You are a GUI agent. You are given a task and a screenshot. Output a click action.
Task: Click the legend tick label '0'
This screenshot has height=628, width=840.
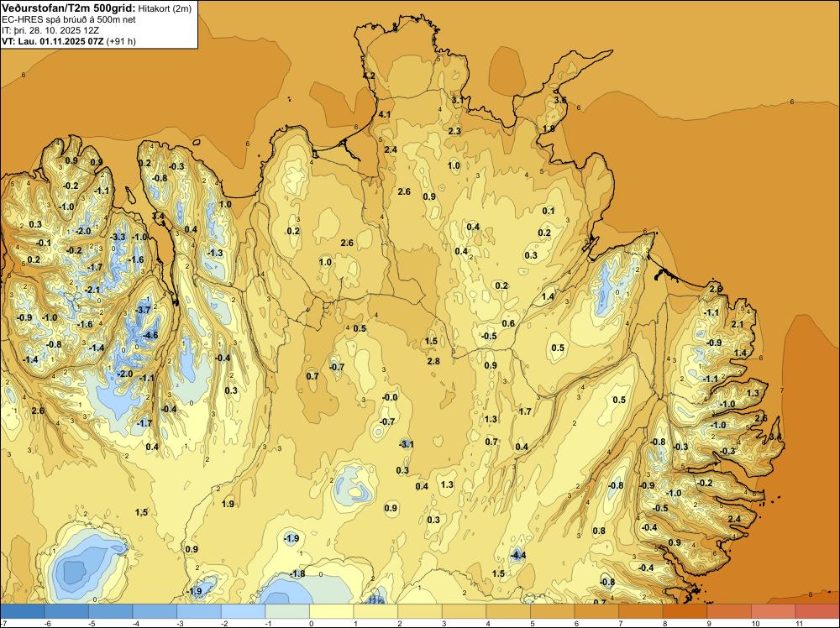[x=312, y=624]
